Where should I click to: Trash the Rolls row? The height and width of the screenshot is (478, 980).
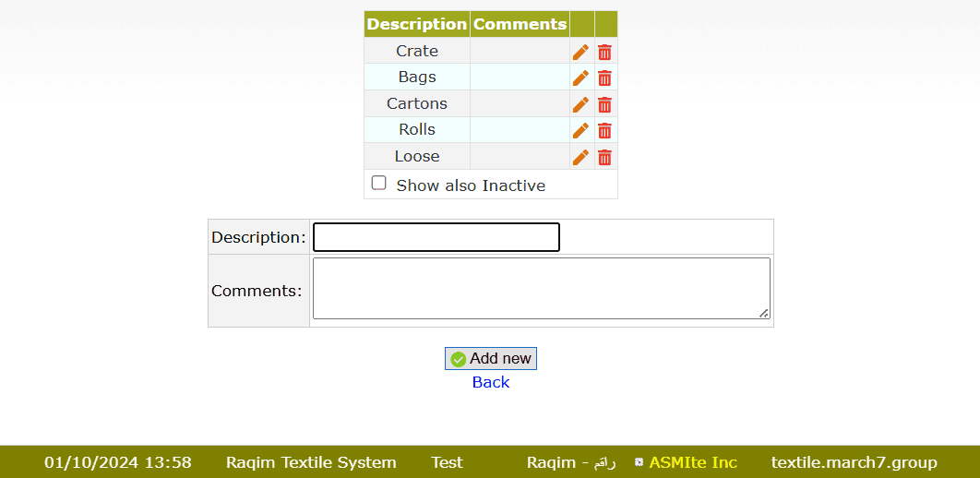(x=604, y=130)
